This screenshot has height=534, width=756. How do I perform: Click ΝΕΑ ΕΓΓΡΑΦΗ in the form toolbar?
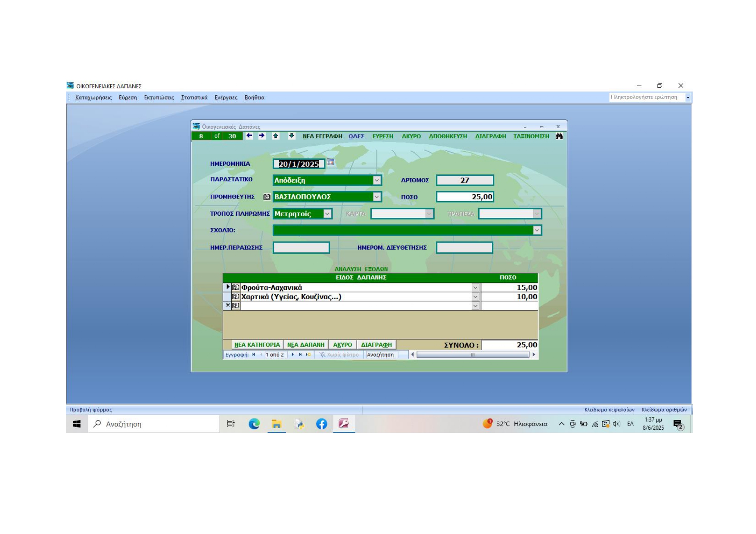(322, 136)
